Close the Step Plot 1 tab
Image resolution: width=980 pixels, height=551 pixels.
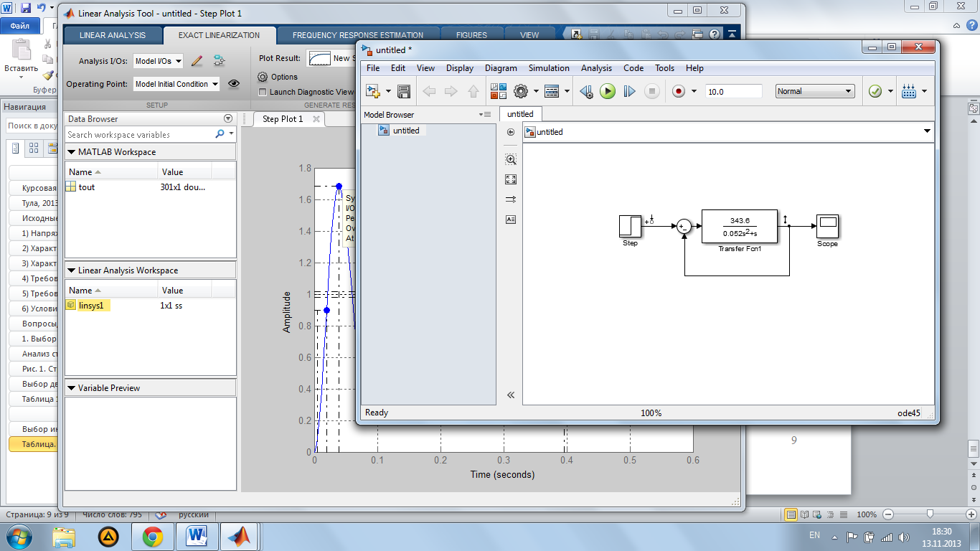coord(316,119)
